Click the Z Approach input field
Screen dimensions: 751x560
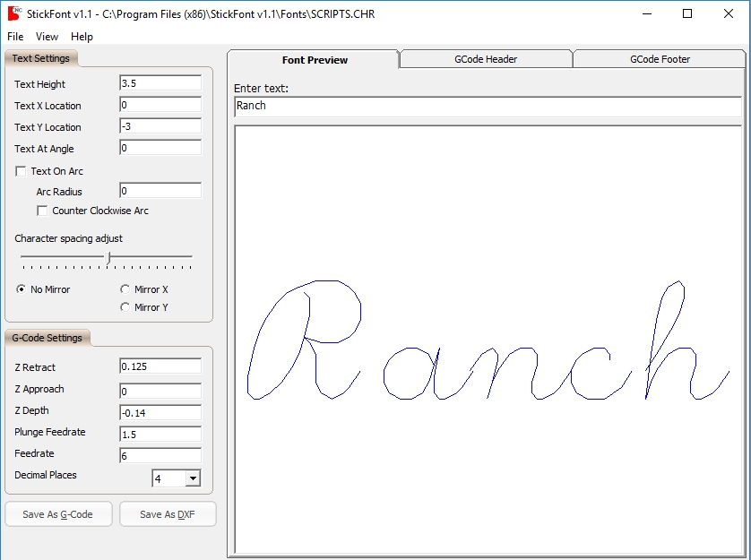pyautogui.click(x=160, y=391)
